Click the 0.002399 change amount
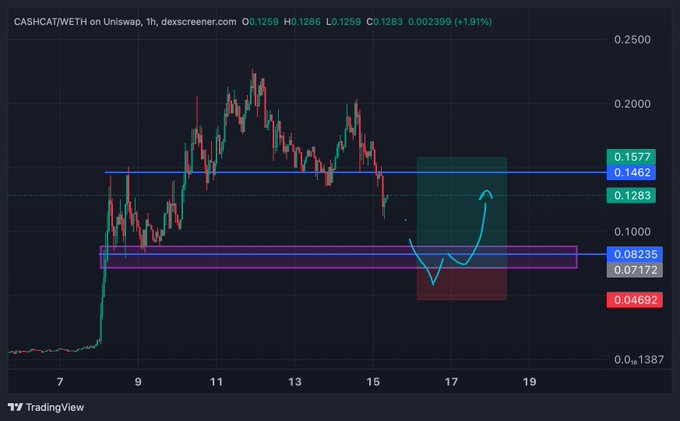This screenshot has height=421, width=680. (x=429, y=22)
